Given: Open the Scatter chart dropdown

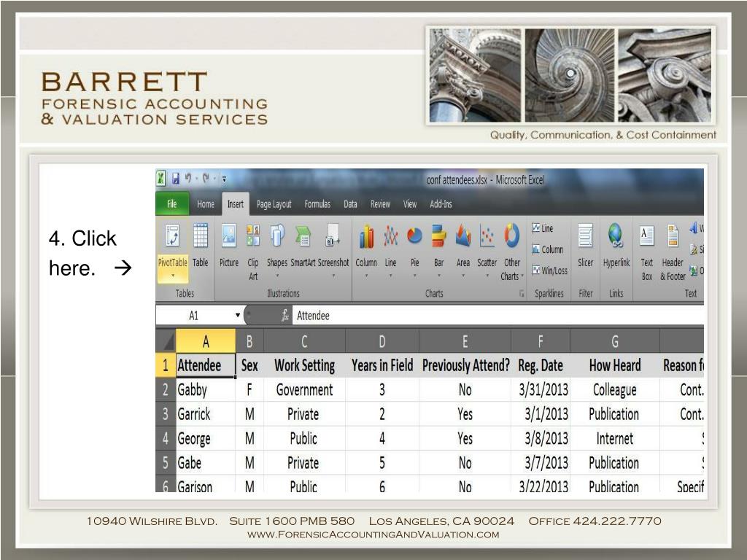Looking at the screenshot, I should (487, 276).
